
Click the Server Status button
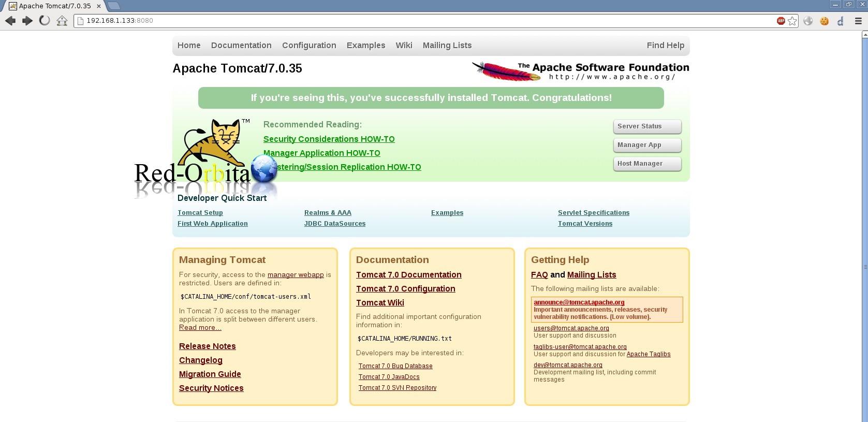click(x=647, y=126)
